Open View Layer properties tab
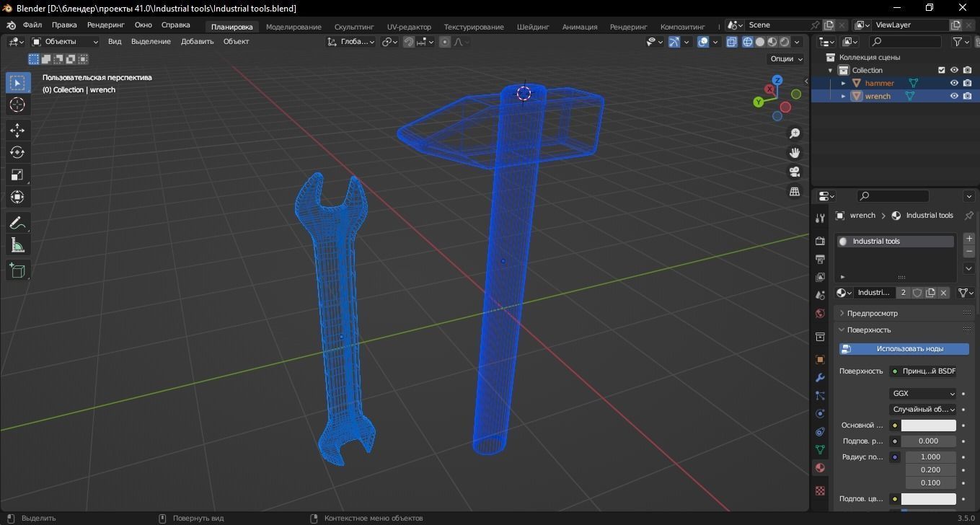 pyautogui.click(x=820, y=277)
